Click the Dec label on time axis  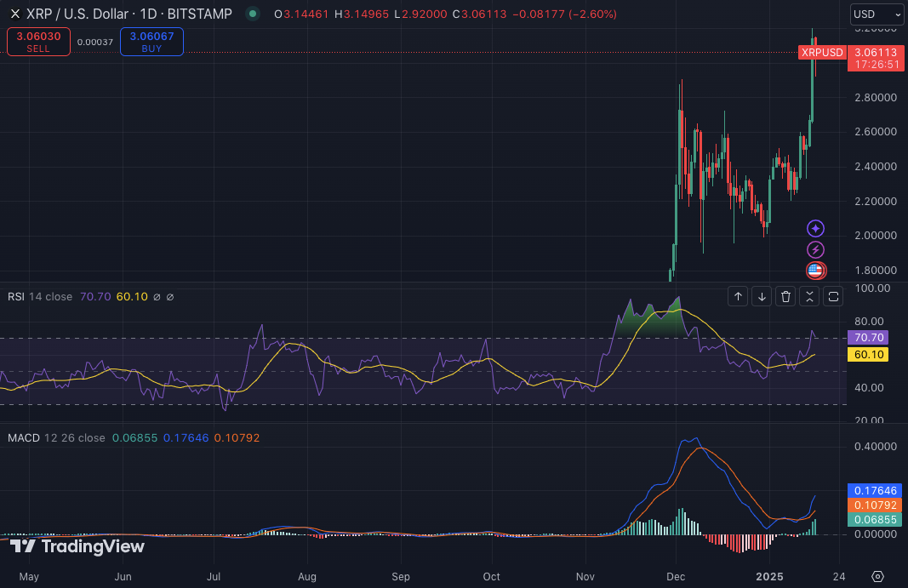pyautogui.click(x=676, y=577)
